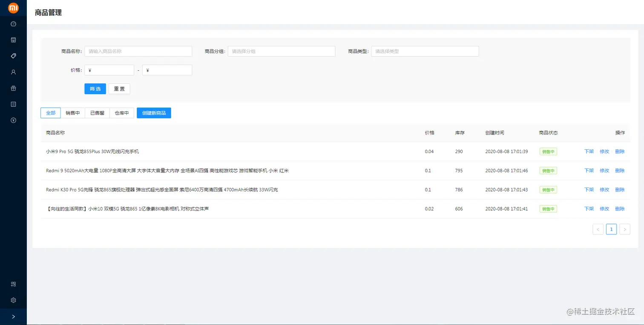
Task: Click stock value 290
Action: pyautogui.click(x=459, y=151)
